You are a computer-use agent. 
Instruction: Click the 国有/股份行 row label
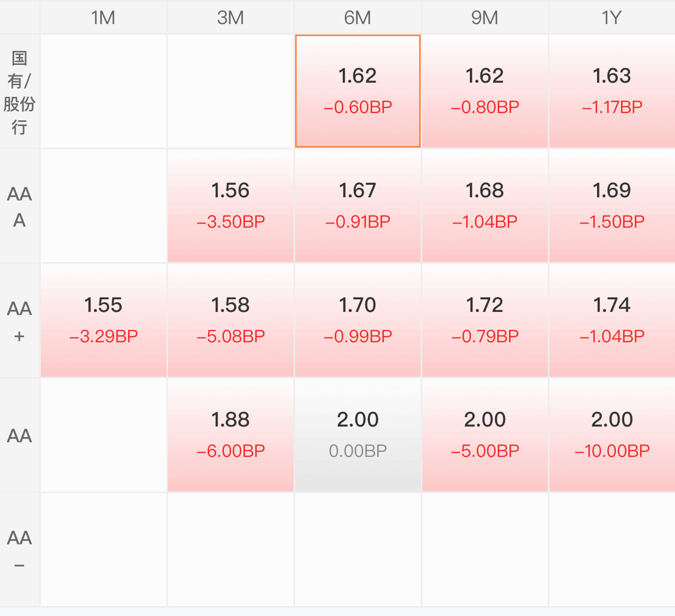click(19, 92)
